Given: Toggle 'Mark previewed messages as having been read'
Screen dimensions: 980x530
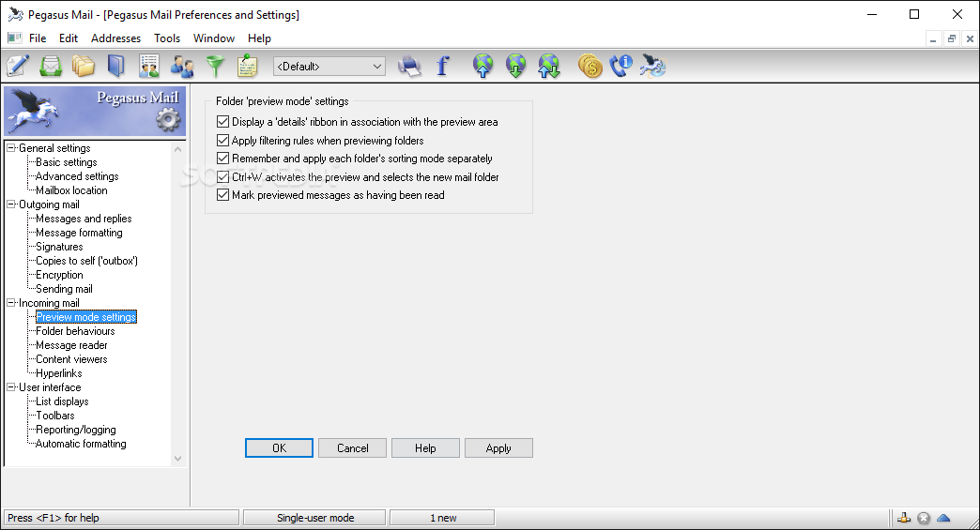Looking at the screenshot, I should [222, 195].
